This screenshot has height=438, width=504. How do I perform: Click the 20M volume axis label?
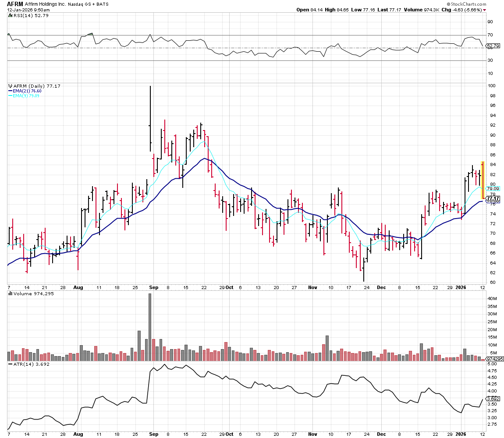coord(492,330)
